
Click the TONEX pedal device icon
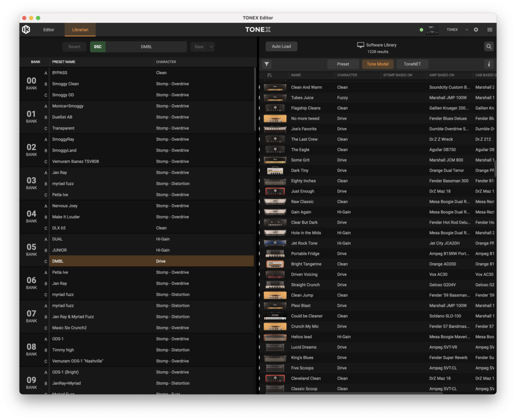[x=432, y=30]
